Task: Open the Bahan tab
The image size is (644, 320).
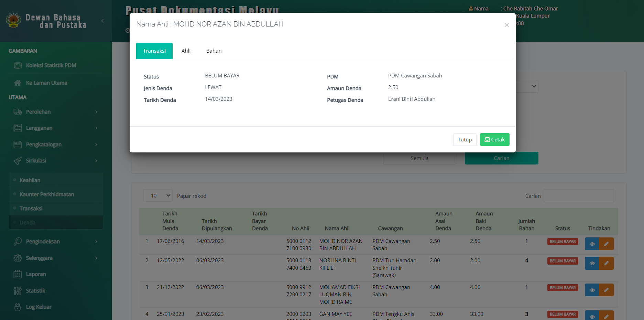Action: pos(214,51)
